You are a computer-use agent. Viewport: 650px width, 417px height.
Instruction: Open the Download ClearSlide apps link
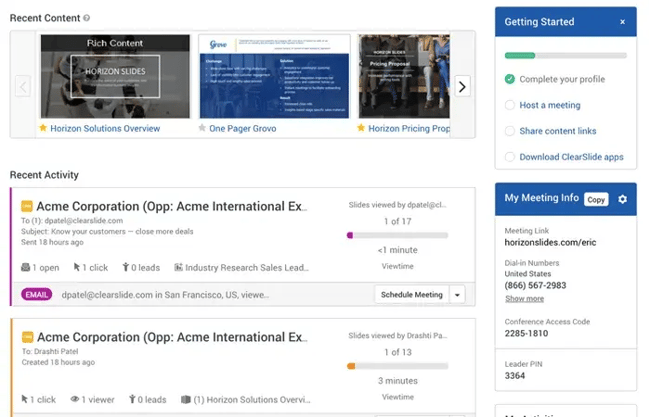[x=571, y=157]
